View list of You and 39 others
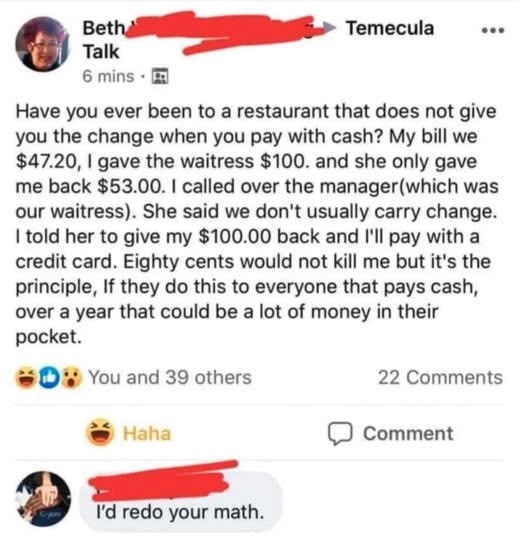This screenshot has height=538, width=526. tap(170, 377)
